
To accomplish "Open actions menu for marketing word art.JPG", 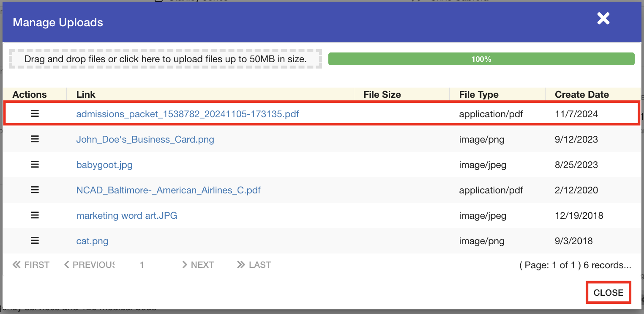I will click(35, 215).
